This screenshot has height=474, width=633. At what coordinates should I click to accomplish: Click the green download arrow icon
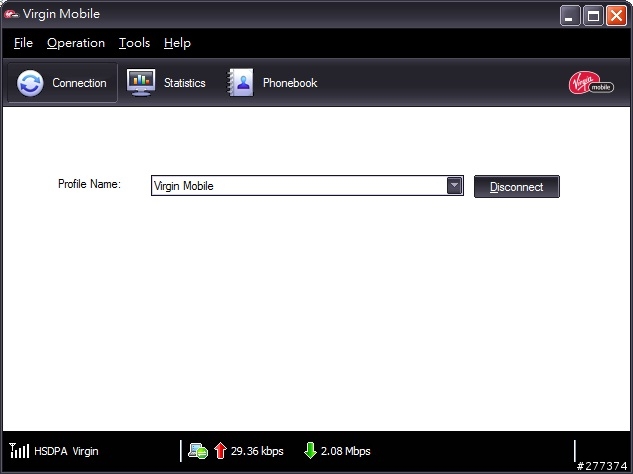[310, 451]
